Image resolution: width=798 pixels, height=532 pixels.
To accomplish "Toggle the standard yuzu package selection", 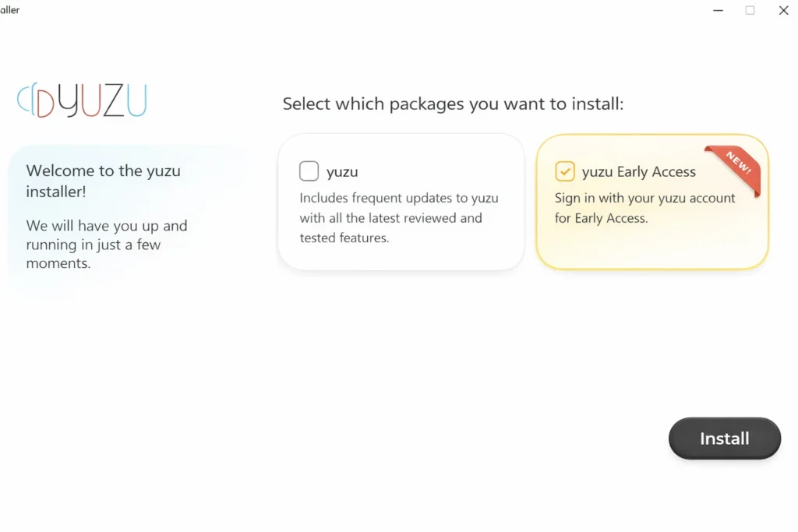I will tap(309, 171).
